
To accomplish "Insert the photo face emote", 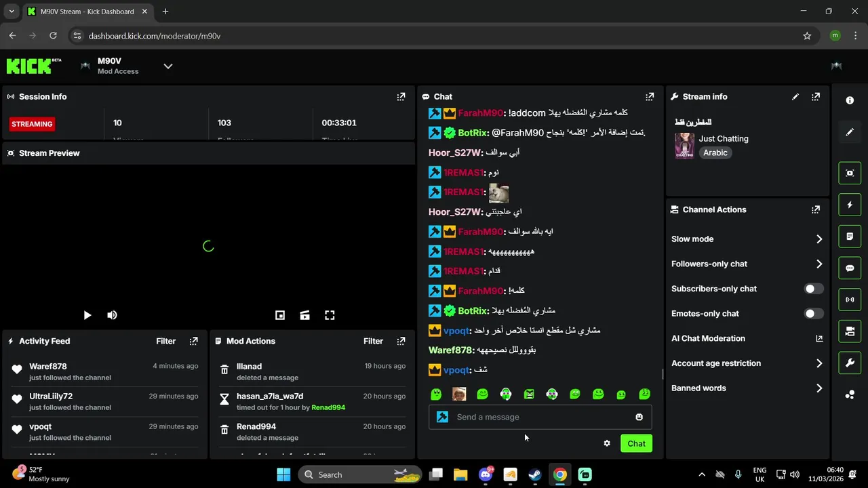I will tap(459, 394).
